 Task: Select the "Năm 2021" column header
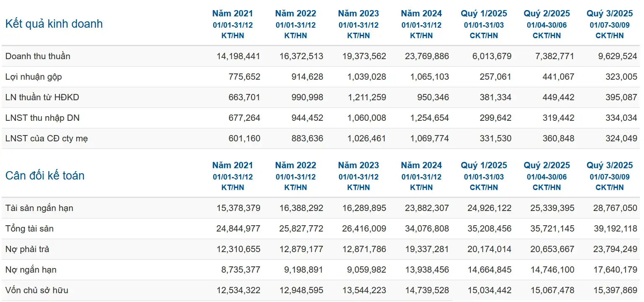click(233, 13)
